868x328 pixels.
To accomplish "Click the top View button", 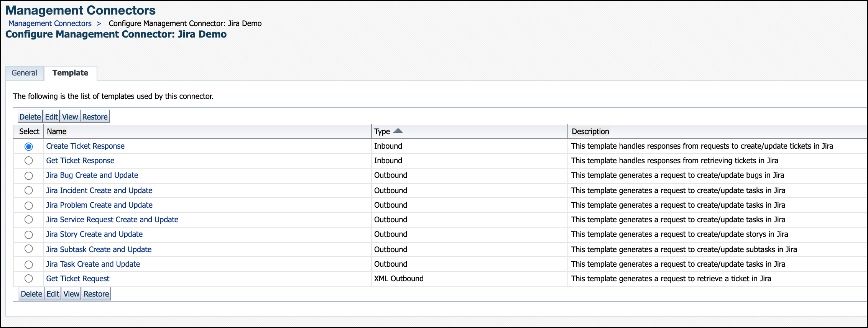I will 70,117.
